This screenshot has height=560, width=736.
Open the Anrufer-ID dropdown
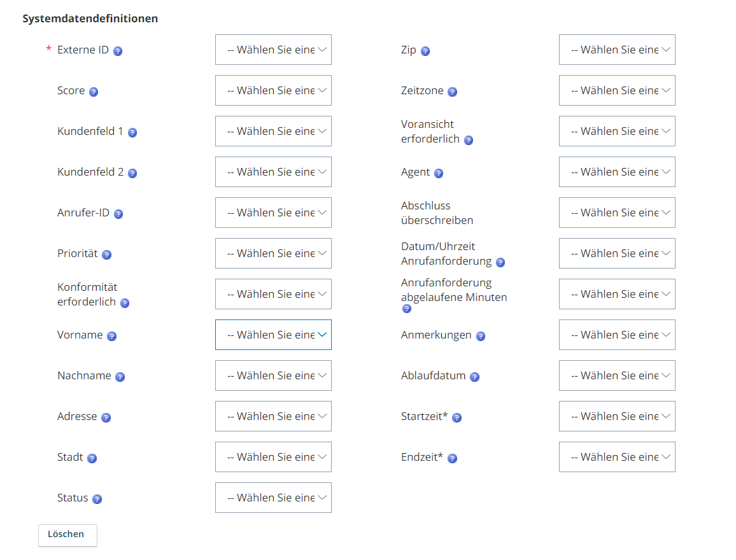[273, 213]
